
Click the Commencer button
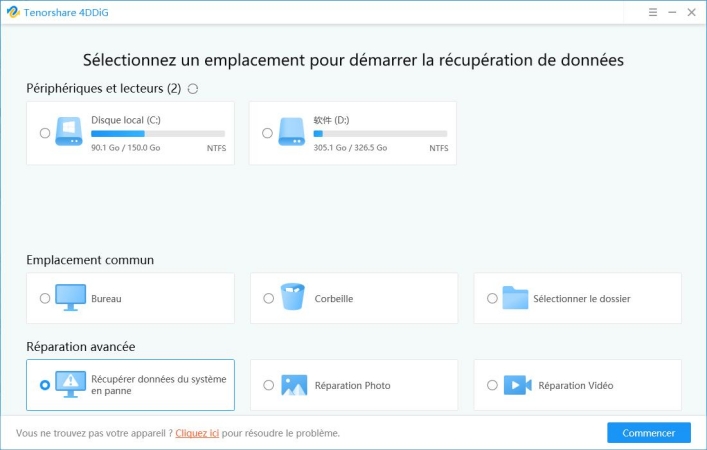[648, 433]
